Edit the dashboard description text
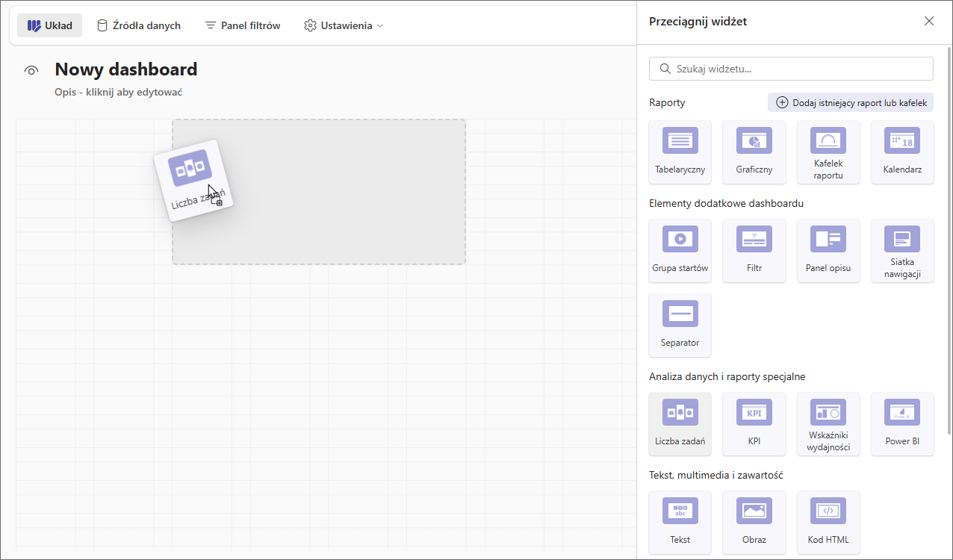This screenshot has width=953, height=560. (119, 92)
